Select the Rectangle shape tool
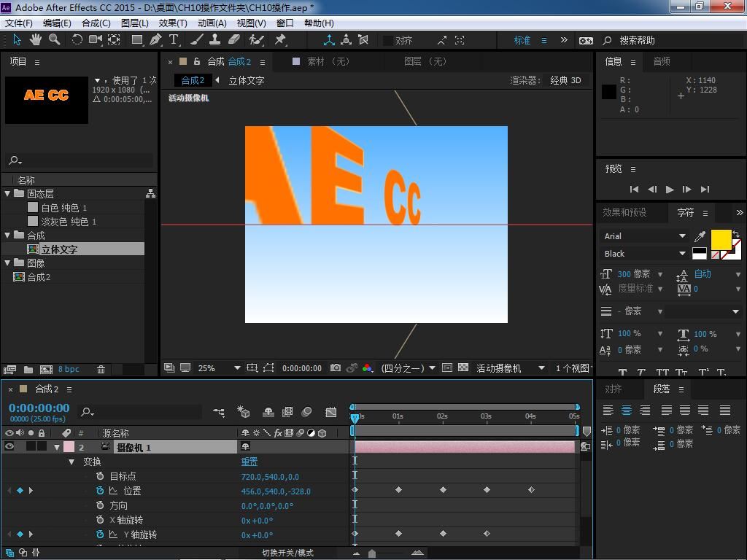The image size is (747, 560). (137, 40)
